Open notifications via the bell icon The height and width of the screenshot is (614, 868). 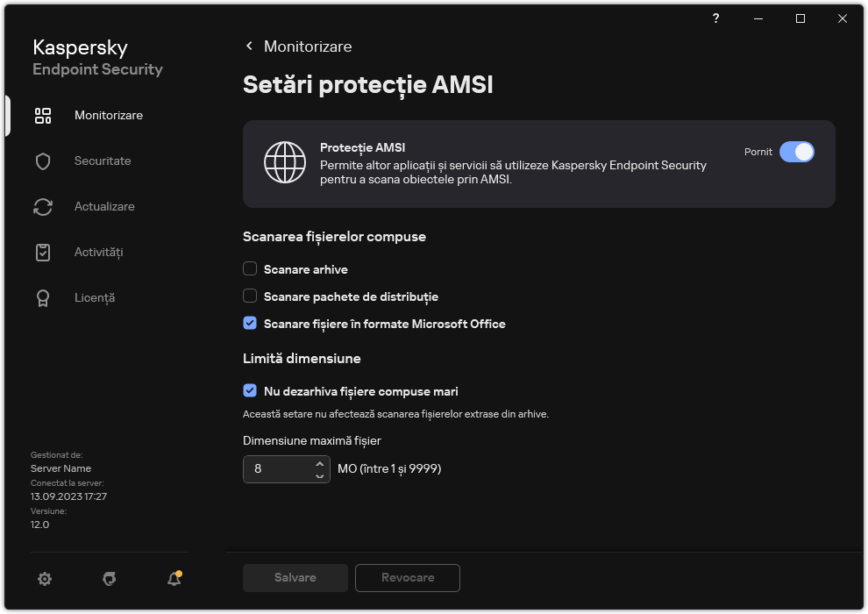(173, 579)
